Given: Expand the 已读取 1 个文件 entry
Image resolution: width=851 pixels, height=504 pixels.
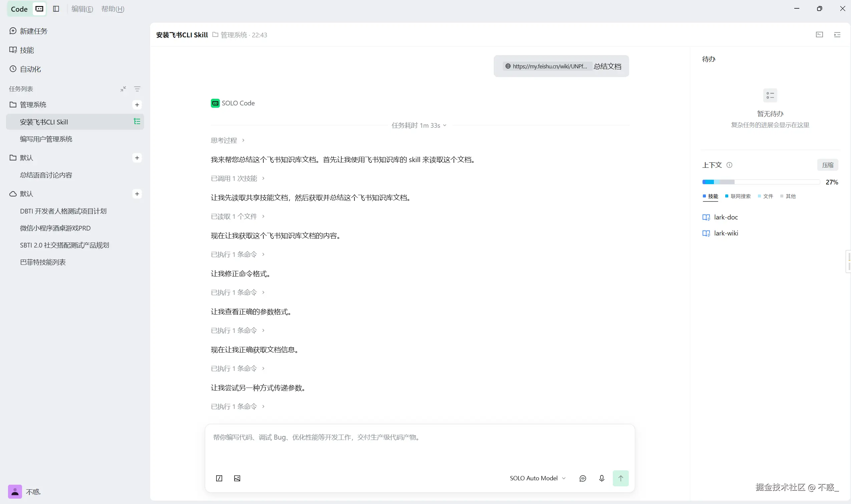Looking at the screenshot, I should pyautogui.click(x=238, y=216).
